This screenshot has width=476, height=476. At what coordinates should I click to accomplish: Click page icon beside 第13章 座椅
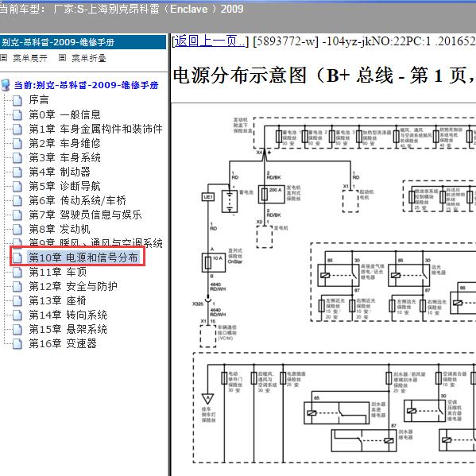[17, 301]
